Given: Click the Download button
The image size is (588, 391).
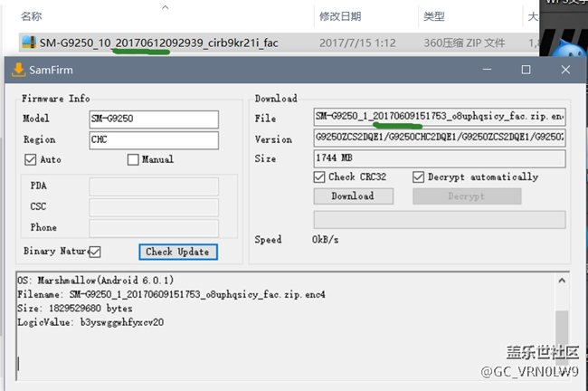Looking at the screenshot, I should [352, 196].
